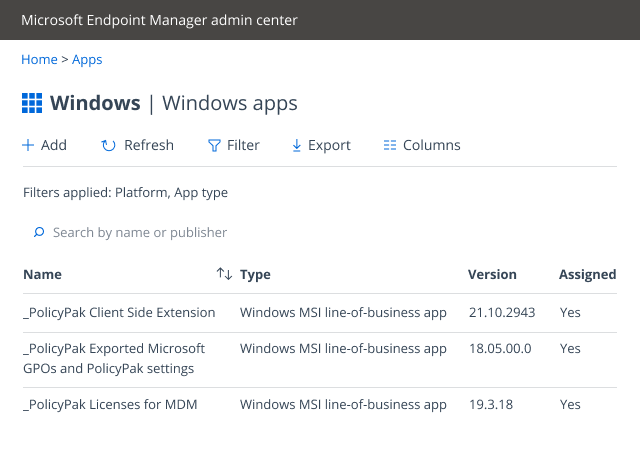The image size is (640, 450).
Task: Open _PolicyPak Licenses for MDM app
Action: 110,405
